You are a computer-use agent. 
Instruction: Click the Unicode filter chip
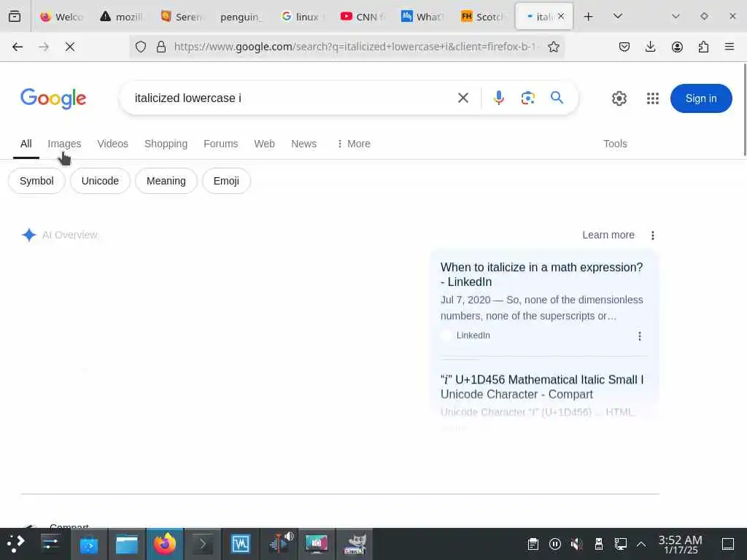coord(100,181)
